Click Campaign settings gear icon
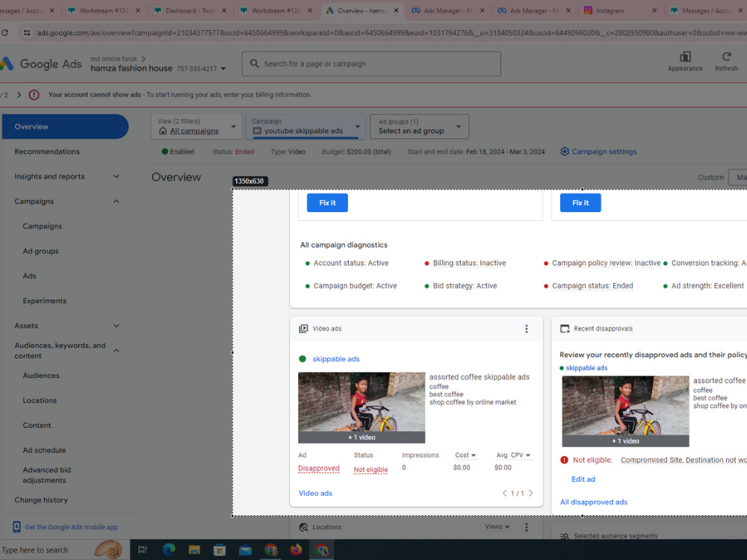747x560 pixels. tap(565, 152)
